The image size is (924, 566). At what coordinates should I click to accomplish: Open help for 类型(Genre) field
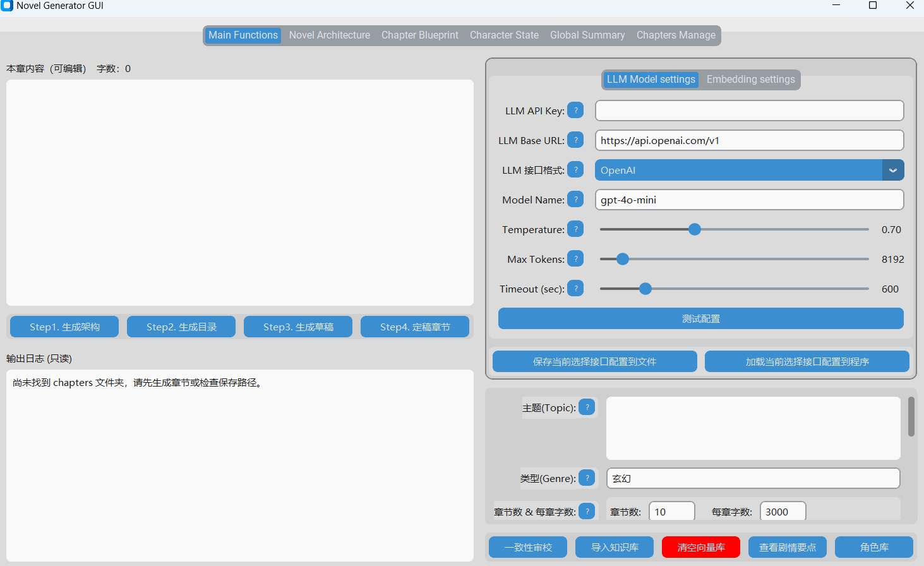point(587,478)
